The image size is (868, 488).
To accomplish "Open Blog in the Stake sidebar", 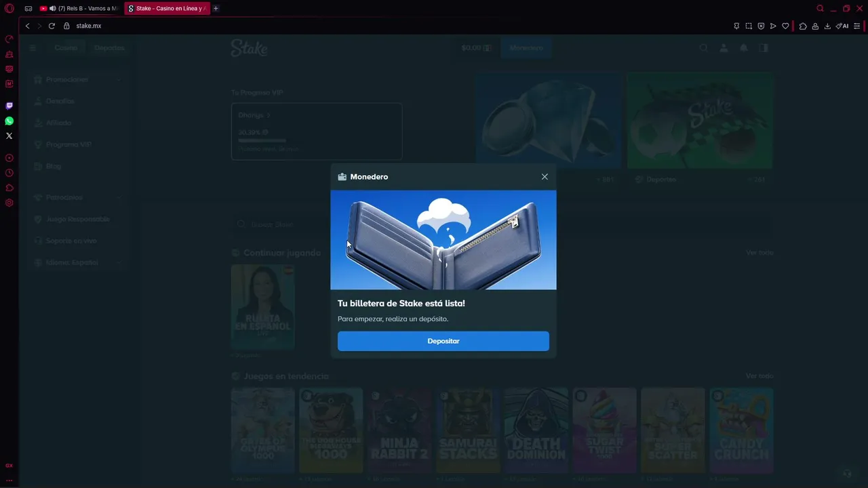I will tap(77, 166).
